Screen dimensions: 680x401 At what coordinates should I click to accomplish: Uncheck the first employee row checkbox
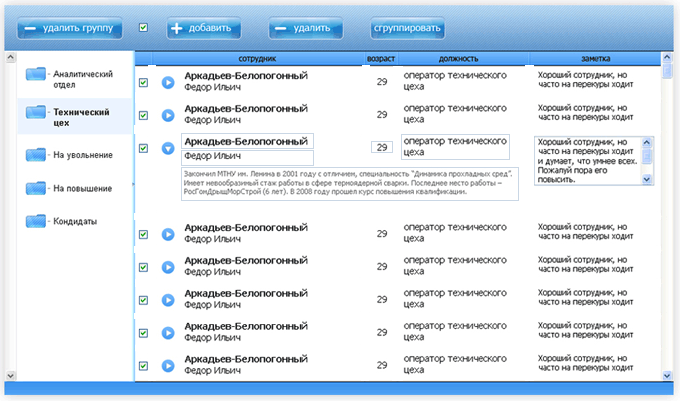tap(143, 83)
